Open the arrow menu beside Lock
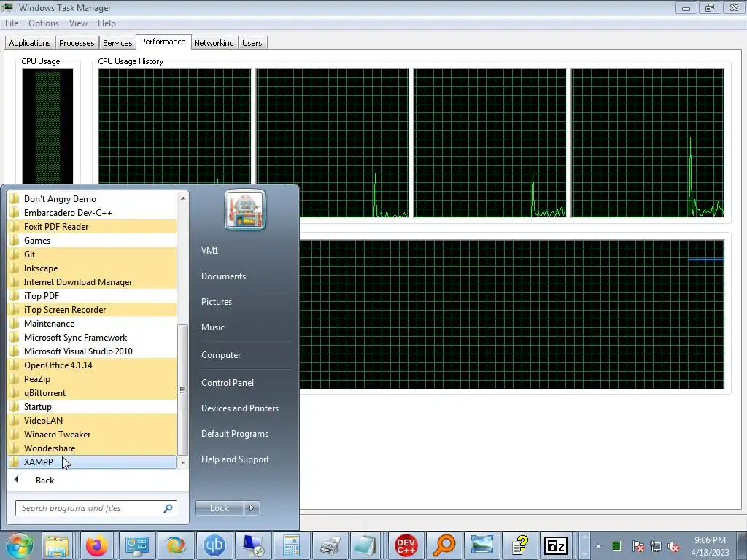 [252, 508]
